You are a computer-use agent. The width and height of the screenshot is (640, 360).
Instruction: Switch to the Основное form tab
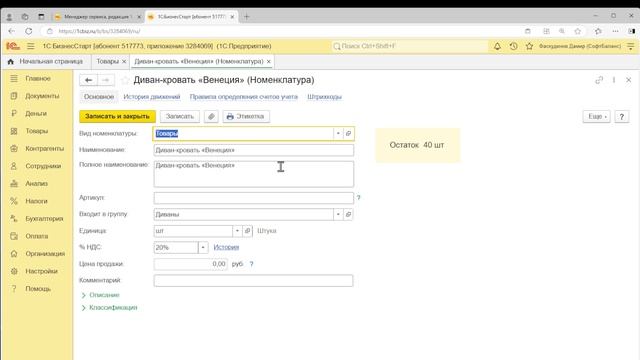pos(99,97)
